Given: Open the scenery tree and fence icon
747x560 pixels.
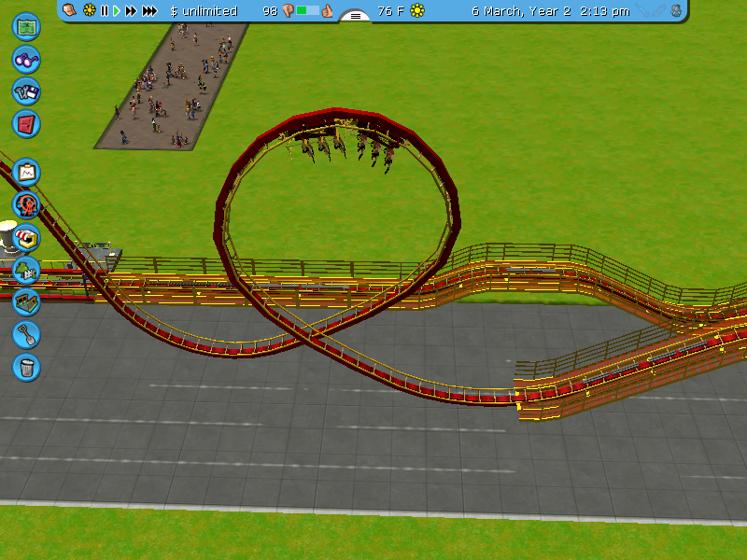Looking at the screenshot, I should [x=26, y=270].
